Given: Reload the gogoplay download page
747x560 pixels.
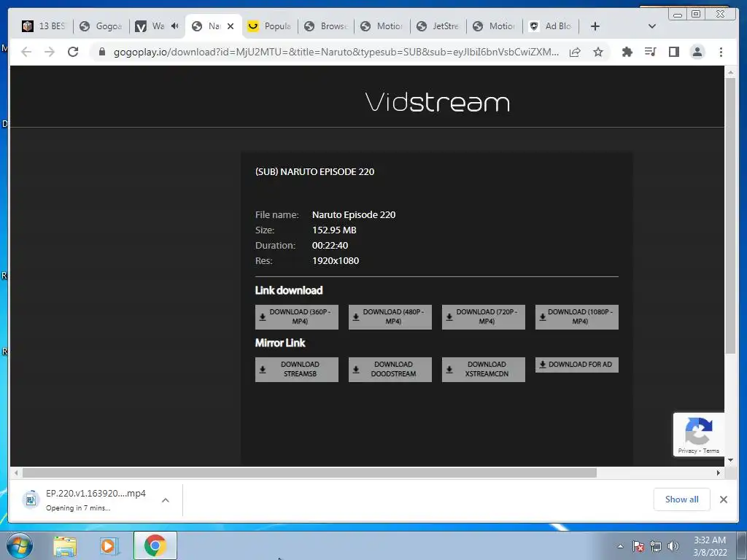Looking at the screenshot, I should (x=73, y=52).
